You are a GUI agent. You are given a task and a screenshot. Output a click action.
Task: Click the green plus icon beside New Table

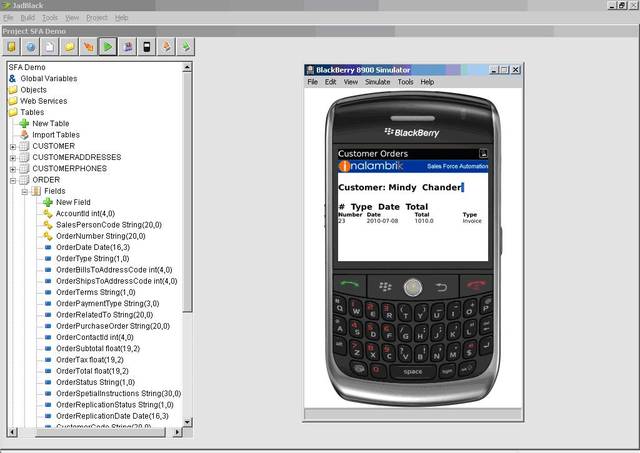click(24, 123)
